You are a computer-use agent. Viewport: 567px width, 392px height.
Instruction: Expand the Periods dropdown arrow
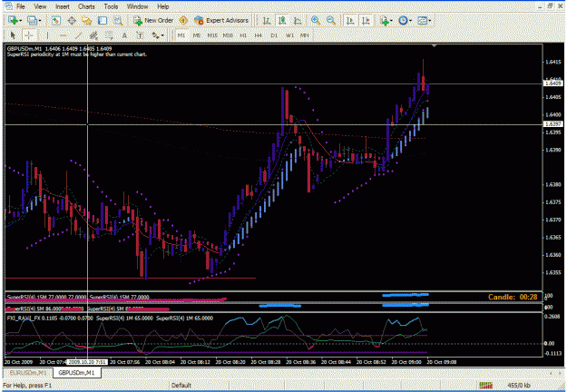(410, 21)
